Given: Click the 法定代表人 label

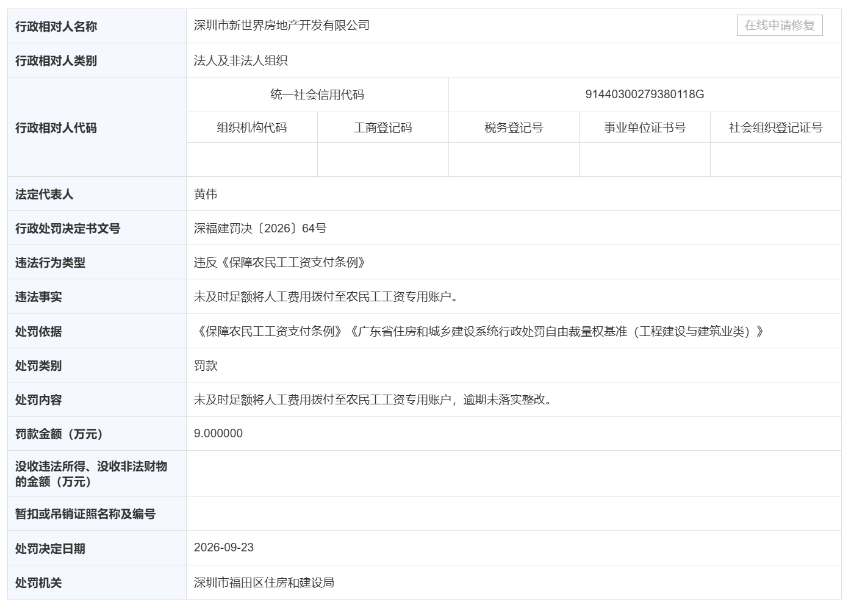Looking at the screenshot, I should (x=45, y=195).
